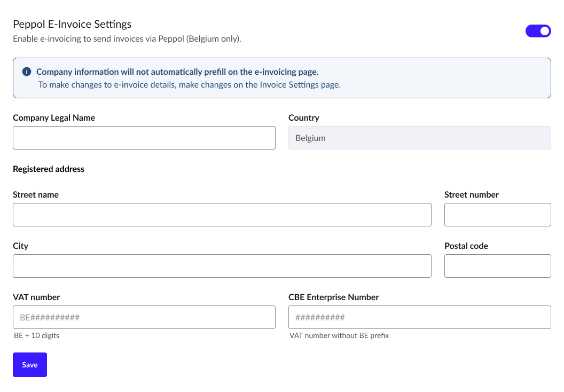Viewport: 564px width, 392px height.
Task: Select the Street number input box
Action: pos(497,215)
